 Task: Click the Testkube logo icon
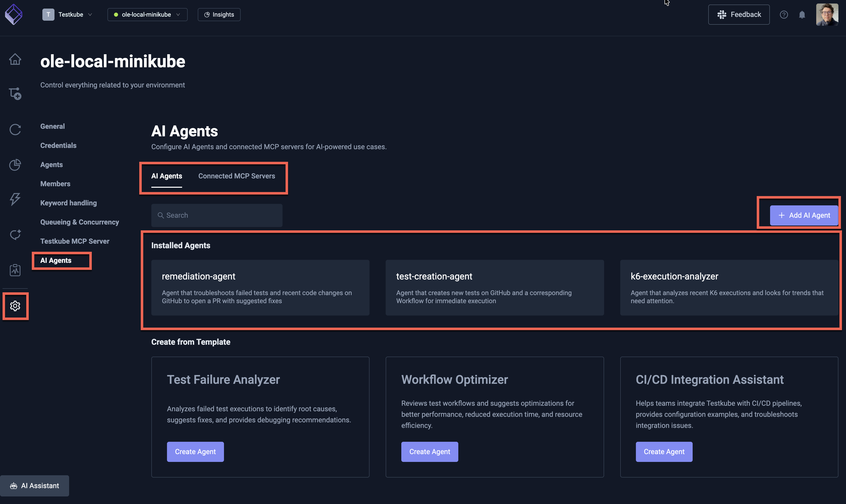(14, 14)
